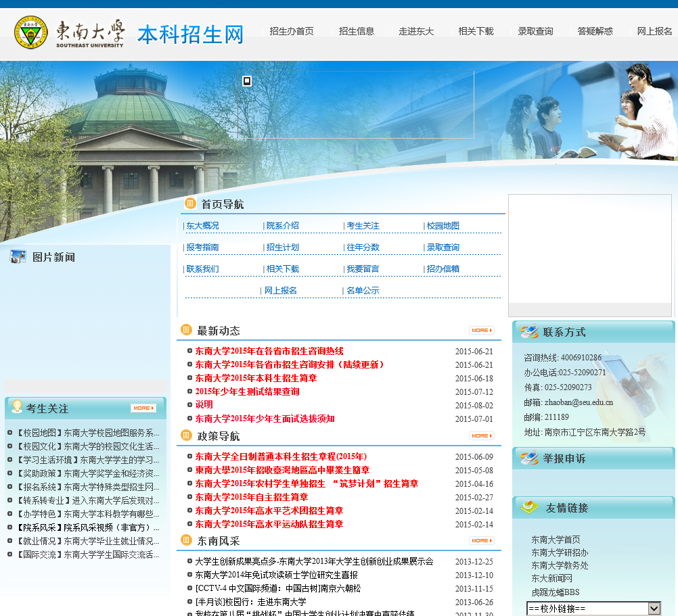The width and height of the screenshot is (678, 616).
Task: Open the 走进东大 menu item
Action: click(416, 32)
